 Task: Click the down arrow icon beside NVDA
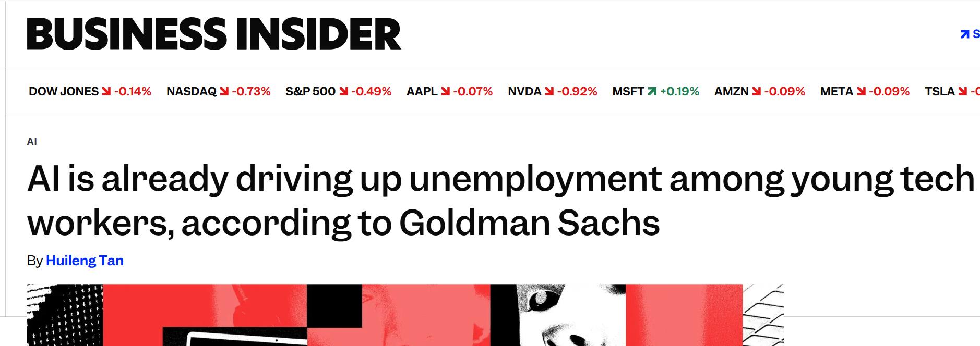(x=549, y=92)
